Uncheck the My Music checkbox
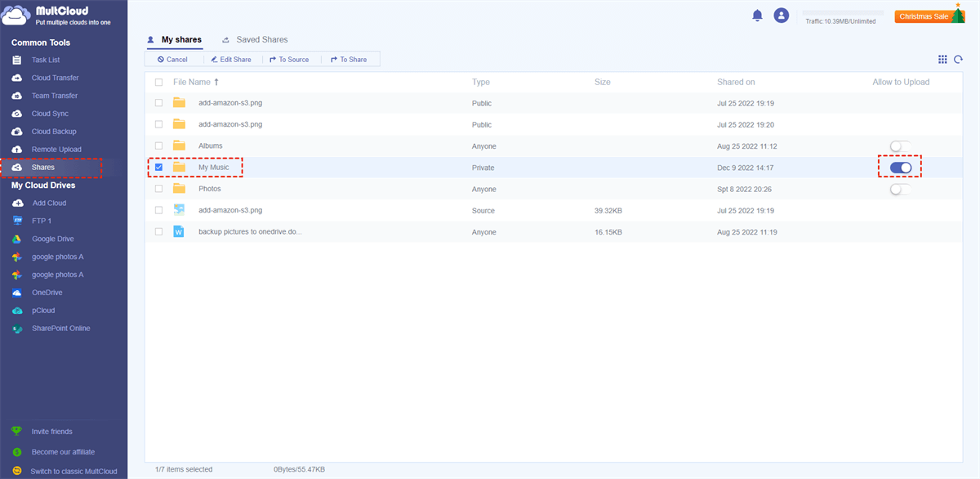Image resolution: width=980 pixels, height=479 pixels. point(158,168)
